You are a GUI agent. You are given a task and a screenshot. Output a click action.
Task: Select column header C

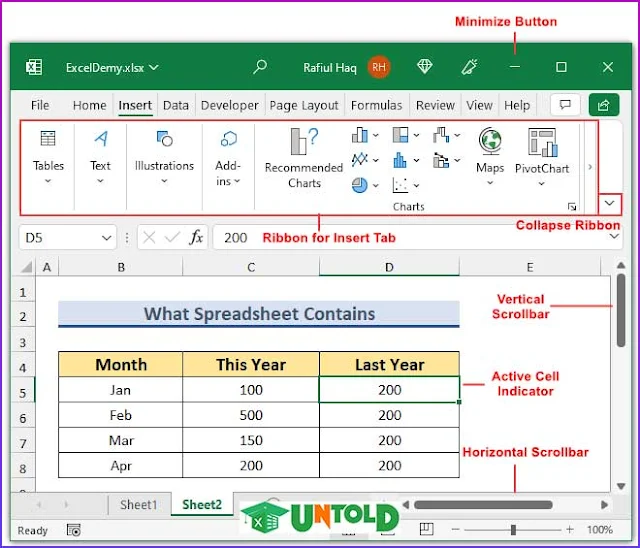pyautogui.click(x=251, y=267)
